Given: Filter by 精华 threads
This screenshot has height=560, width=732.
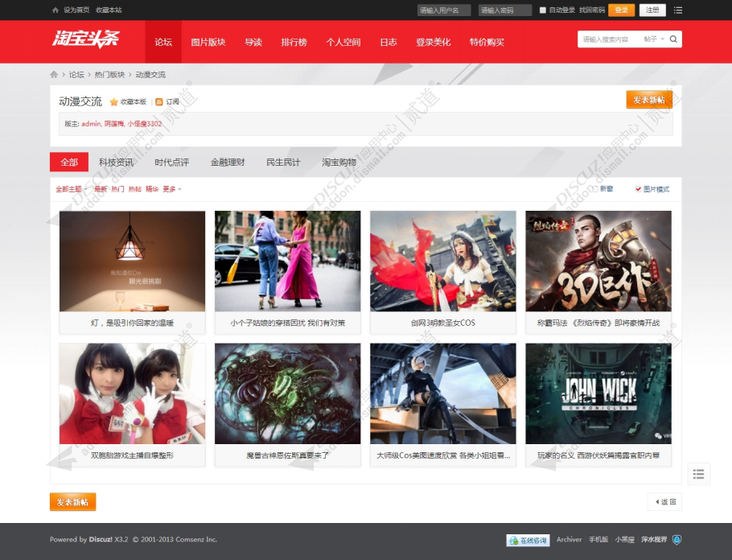Looking at the screenshot, I should tap(152, 189).
